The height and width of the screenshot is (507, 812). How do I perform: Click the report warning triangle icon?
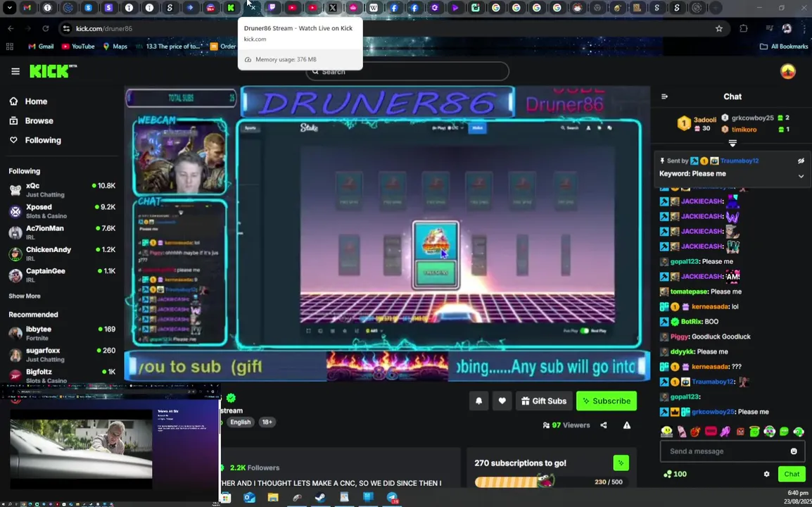pyautogui.click(x=627, y=425)
